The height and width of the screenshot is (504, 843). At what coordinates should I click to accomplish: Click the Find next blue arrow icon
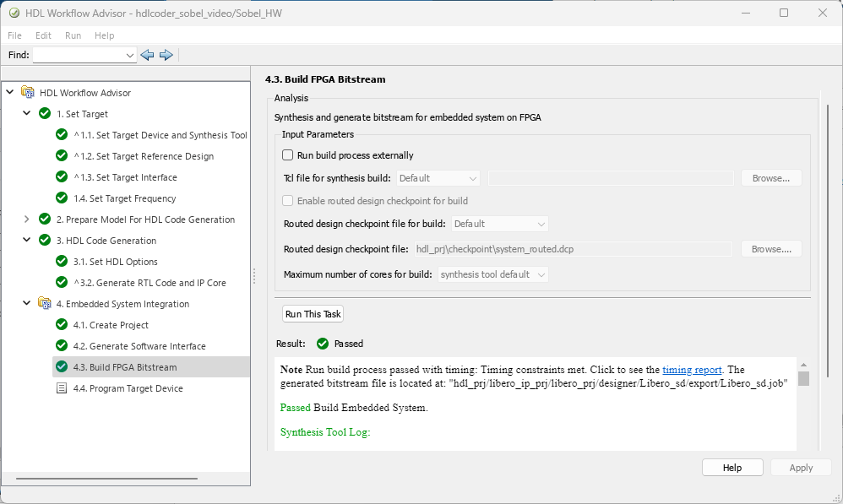166,55
